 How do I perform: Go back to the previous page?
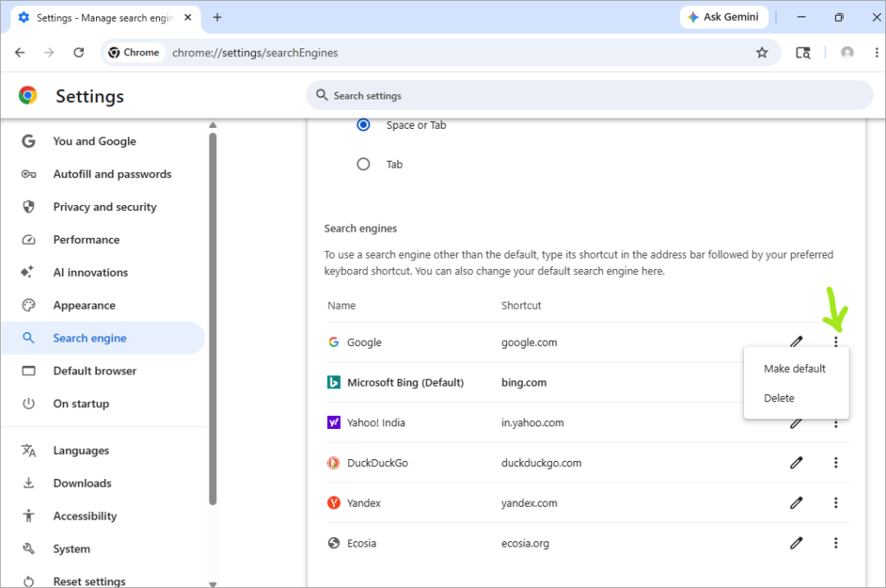[x=20, y=53]
